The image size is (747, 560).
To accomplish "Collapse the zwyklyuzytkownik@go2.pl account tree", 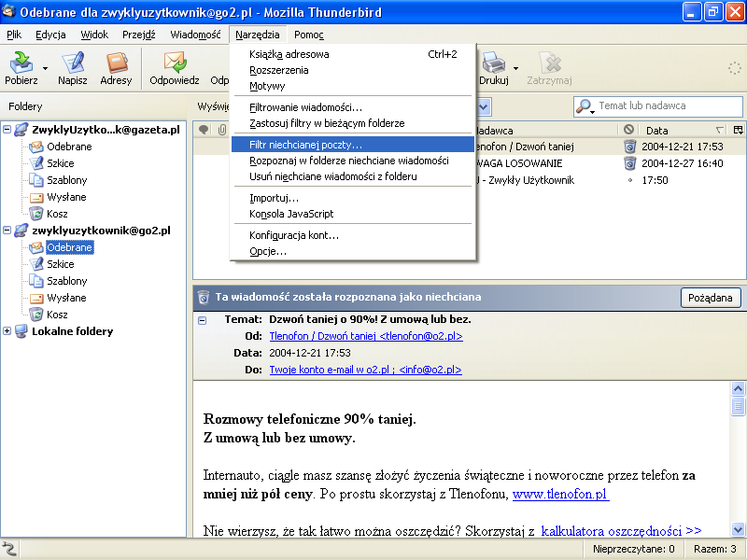I will pyautogui.click(x=7, y=230).
